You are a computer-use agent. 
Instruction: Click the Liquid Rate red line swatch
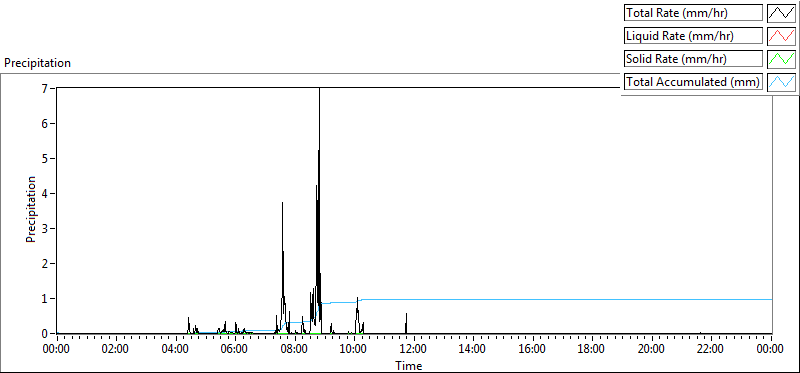782,36
